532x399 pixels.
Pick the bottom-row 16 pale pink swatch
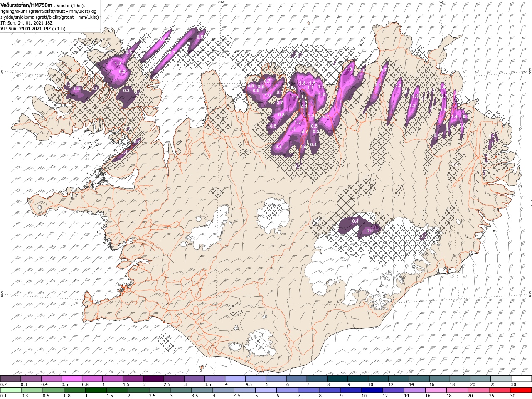click(436, 390)
